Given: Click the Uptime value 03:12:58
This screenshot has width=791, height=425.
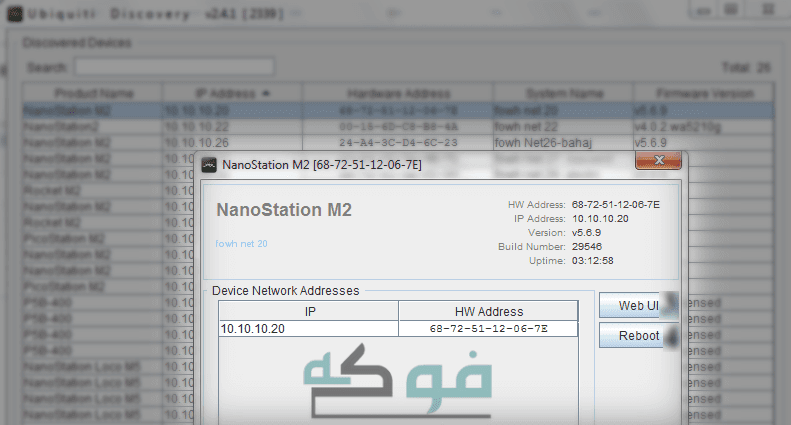Looking at the screenshot, I should coord(592,260).
